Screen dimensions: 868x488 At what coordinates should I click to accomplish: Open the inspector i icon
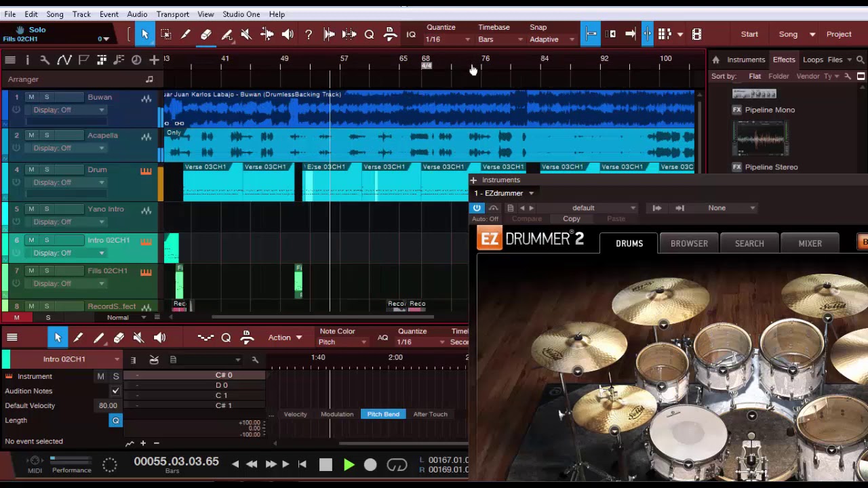(27, 60)
